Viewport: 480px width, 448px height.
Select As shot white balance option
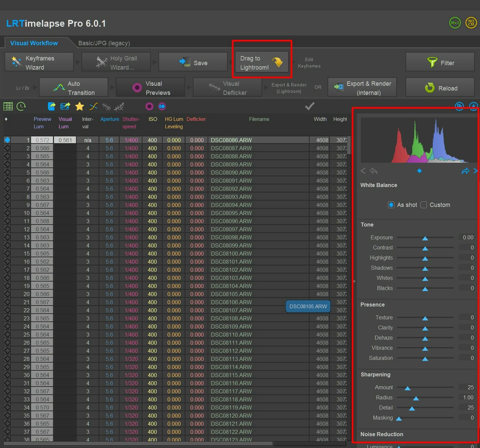coord(391,205)
